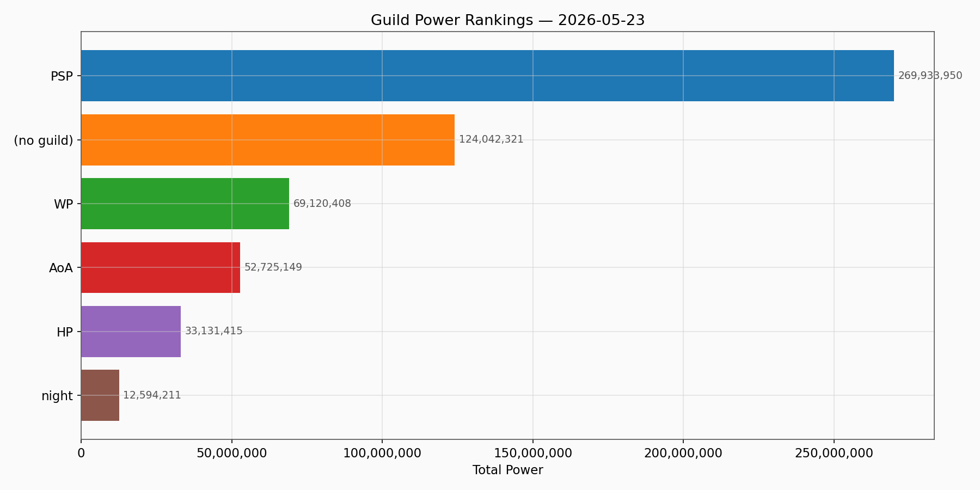The height and width of the screenshot is (490, 980).
Task: Click the PSP axis label
Action: tap(62, 77)
